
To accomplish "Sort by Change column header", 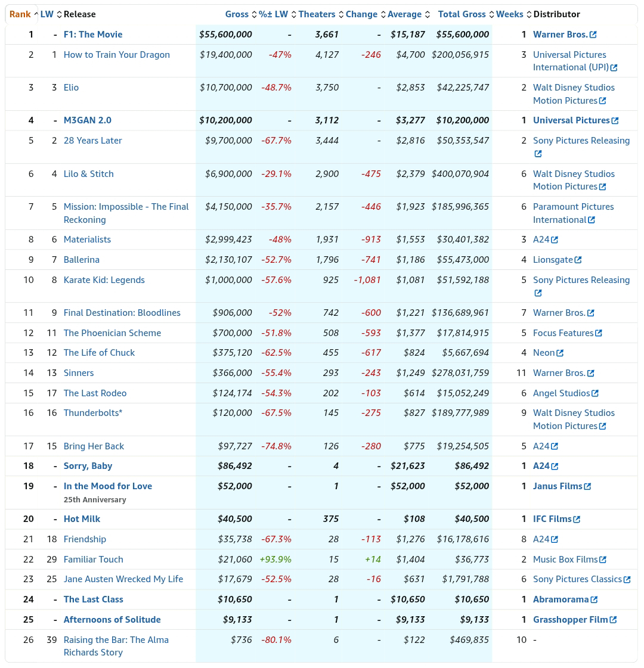I will [366, 14].
